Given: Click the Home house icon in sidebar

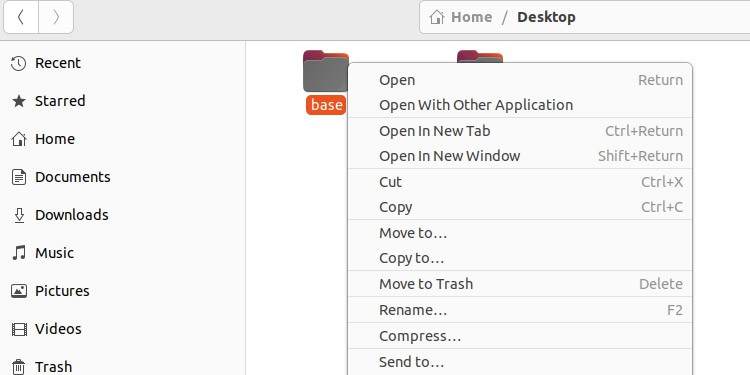Looking at the screenshot, I should coord(19,139).
